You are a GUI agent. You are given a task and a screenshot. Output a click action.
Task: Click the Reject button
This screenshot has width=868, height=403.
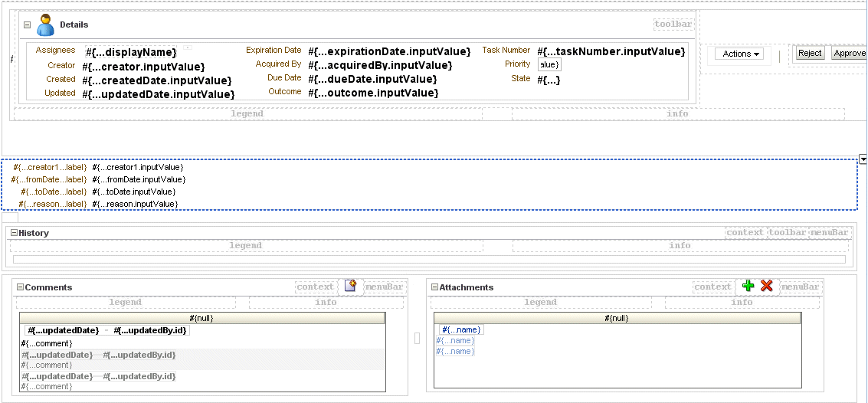point(810,53)
